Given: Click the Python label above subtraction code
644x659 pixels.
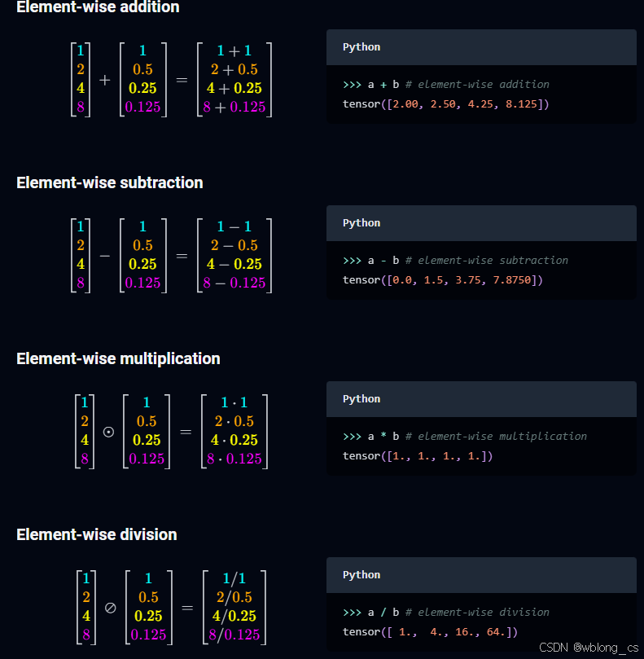Looking at the screenshot, I should pos(361,223).
